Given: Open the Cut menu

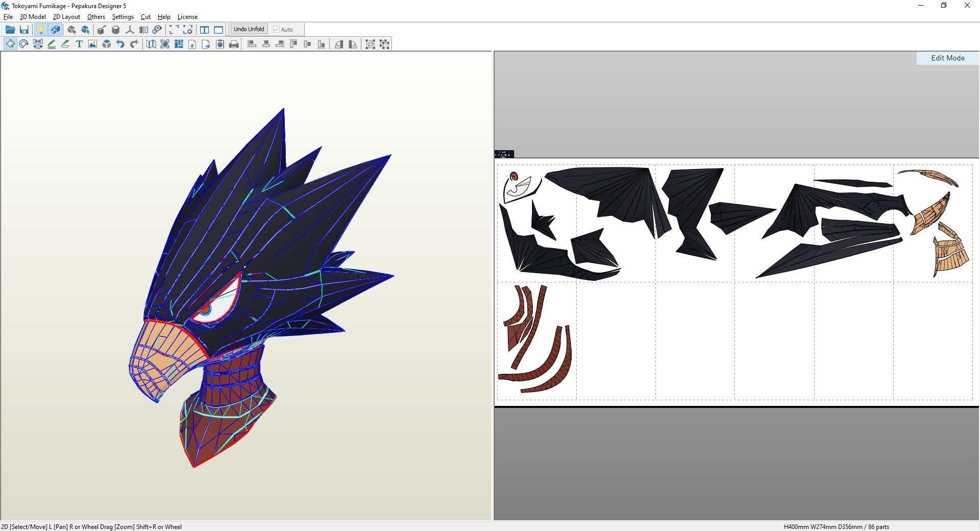Looking at the screenshot, I should click(145, 17).
